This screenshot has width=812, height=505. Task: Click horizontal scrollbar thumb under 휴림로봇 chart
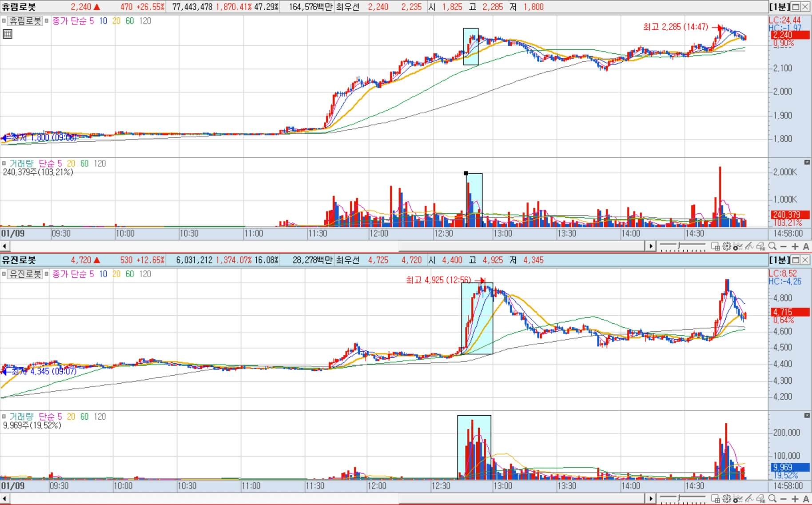[x=522, y=246]
